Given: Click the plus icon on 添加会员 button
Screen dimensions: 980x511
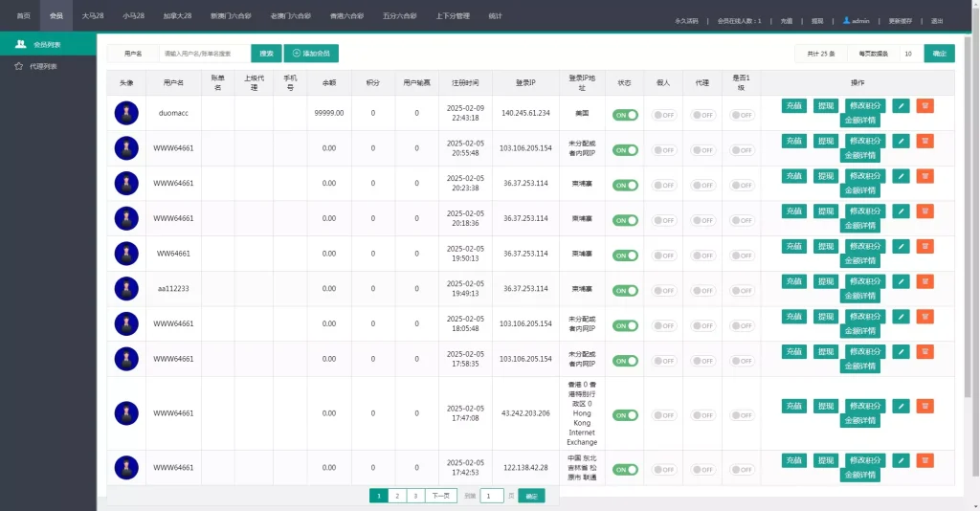Looking at the screenshot, I should pos(297,55).
